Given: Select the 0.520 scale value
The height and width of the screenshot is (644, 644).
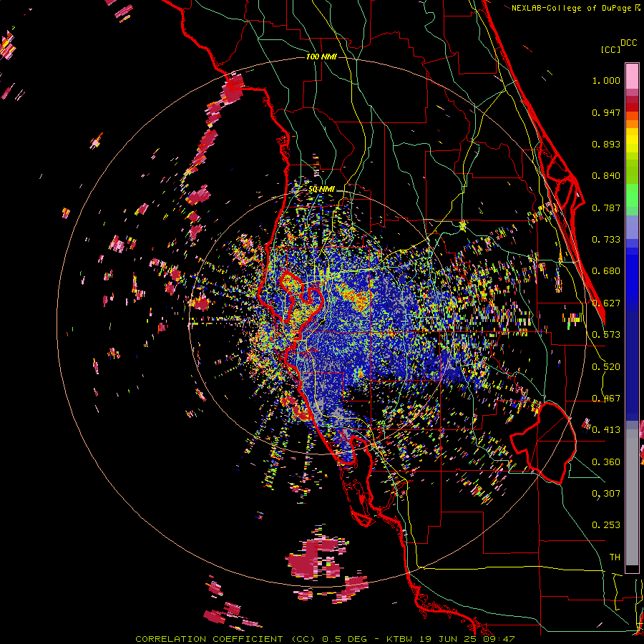Looking at the screenshot, I should coord(606,367).
